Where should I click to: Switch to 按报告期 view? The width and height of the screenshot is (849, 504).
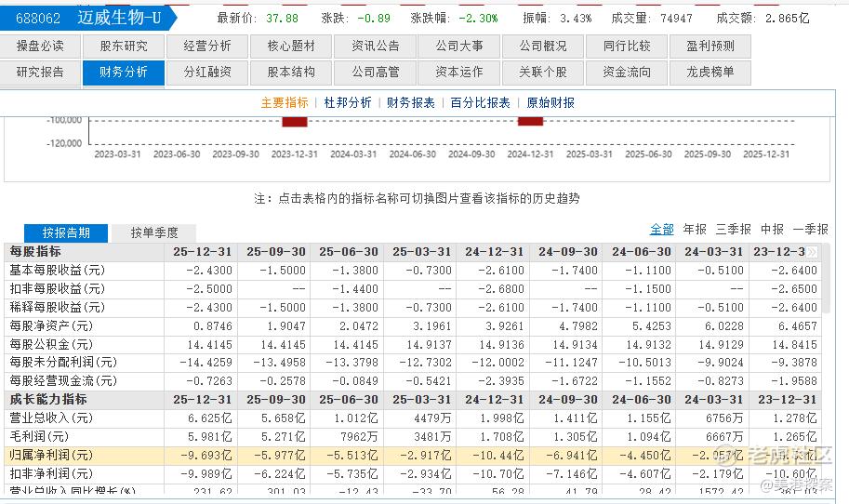[x=66, y=232]
